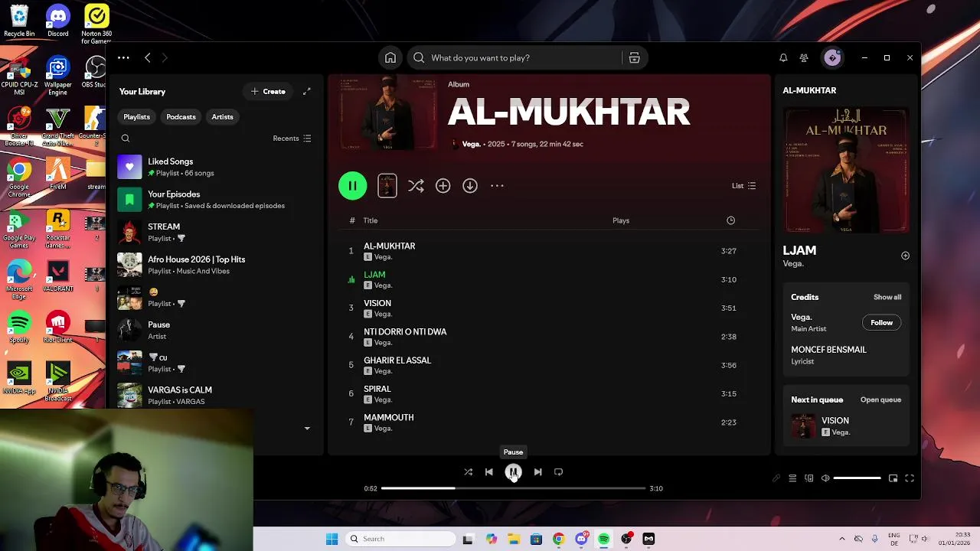
Task: Open Connect to a device
Action: [809, 478]
